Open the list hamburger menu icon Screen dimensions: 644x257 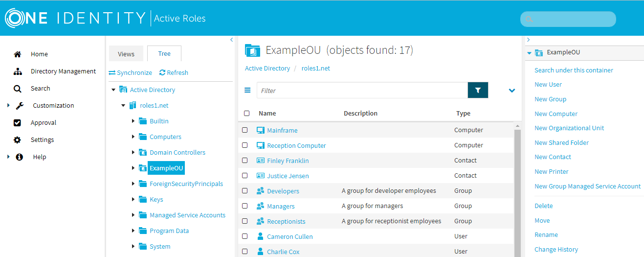point(247,90)
